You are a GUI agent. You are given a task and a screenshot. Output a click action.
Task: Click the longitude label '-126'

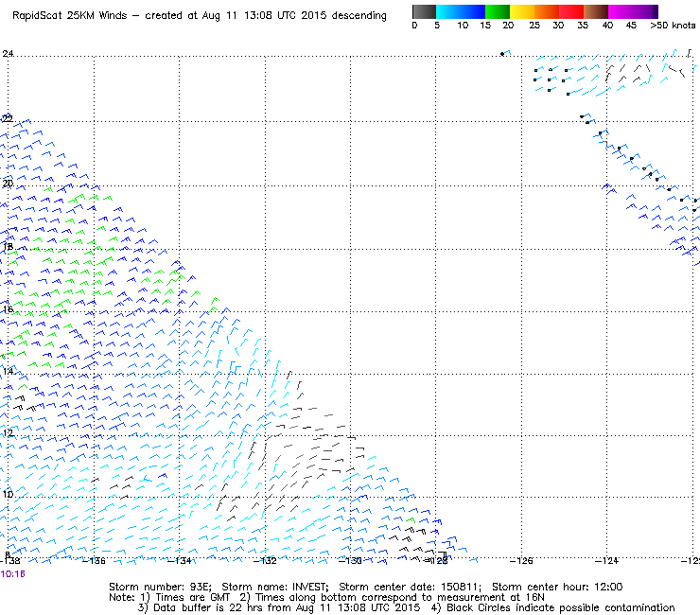click(x=521, y=561)
